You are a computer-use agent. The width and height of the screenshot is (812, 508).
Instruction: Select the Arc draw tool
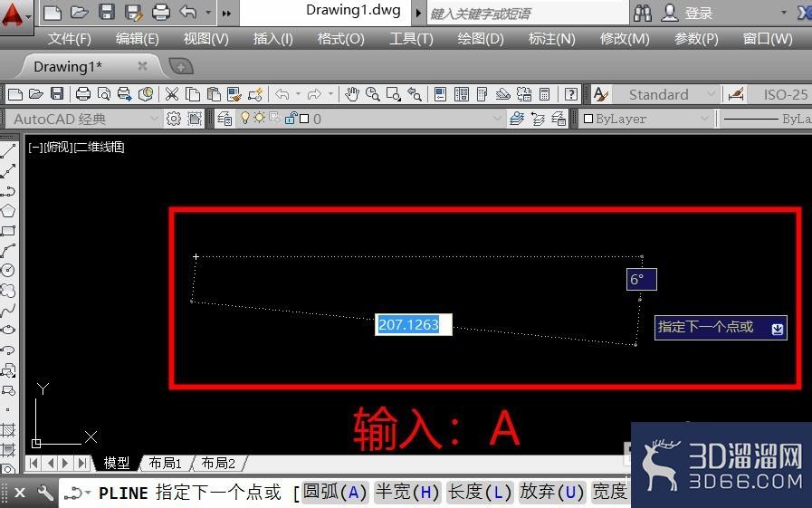click(8, 251)
